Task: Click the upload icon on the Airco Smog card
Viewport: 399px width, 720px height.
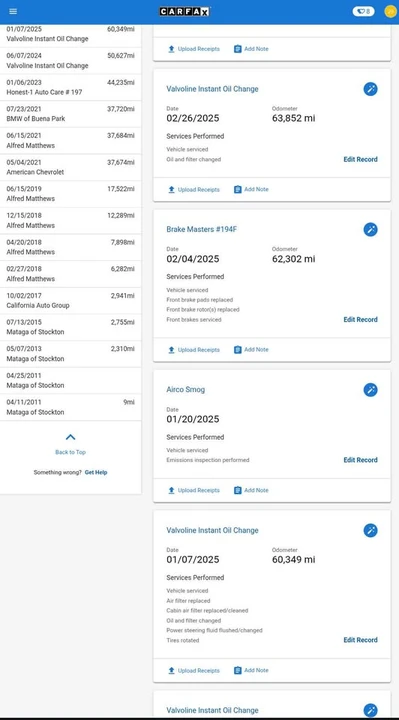Action: click(x=171, y=490)
